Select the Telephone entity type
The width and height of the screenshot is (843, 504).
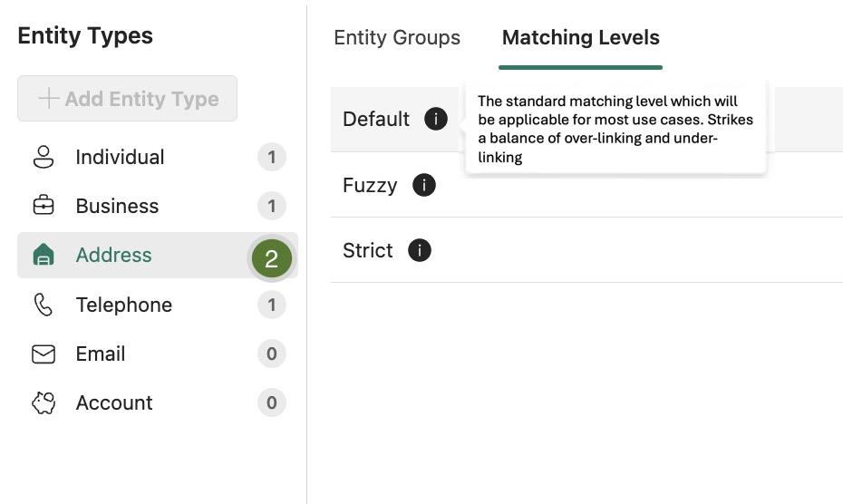pyautogui.click(x=158, y=305)
